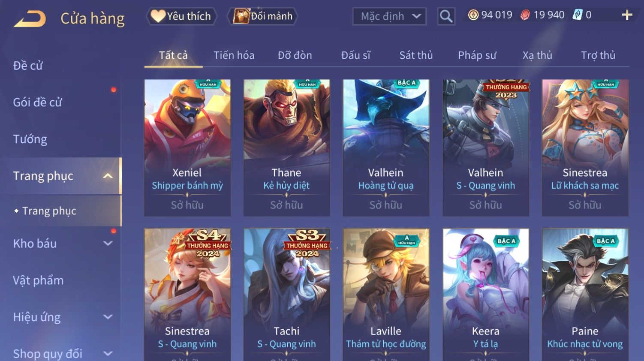Switch to the Pháp sư tab
Screen dimensions: 644x361
coord(477,55)
